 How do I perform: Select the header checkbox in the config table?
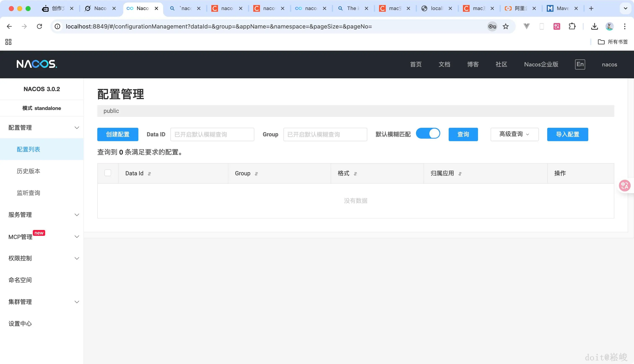[x=108, y=173]
